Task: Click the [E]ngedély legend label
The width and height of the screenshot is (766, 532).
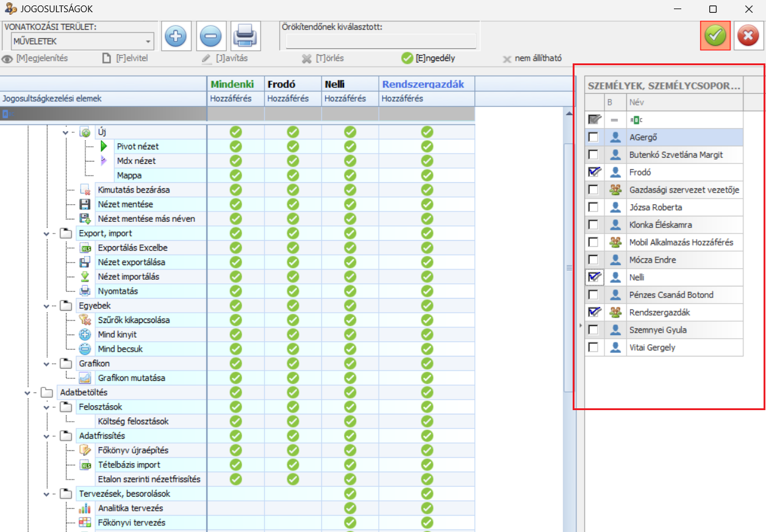Action: click(x=435, y=59)
